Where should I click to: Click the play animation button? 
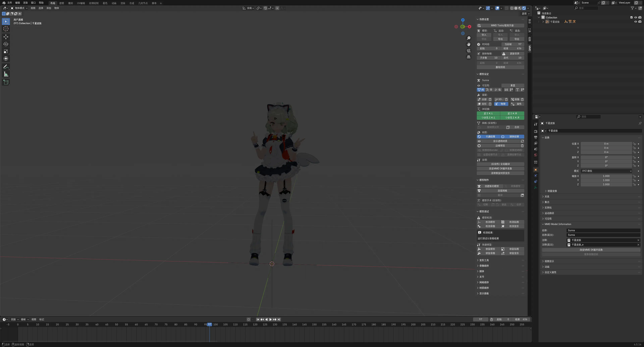(270, 319)
